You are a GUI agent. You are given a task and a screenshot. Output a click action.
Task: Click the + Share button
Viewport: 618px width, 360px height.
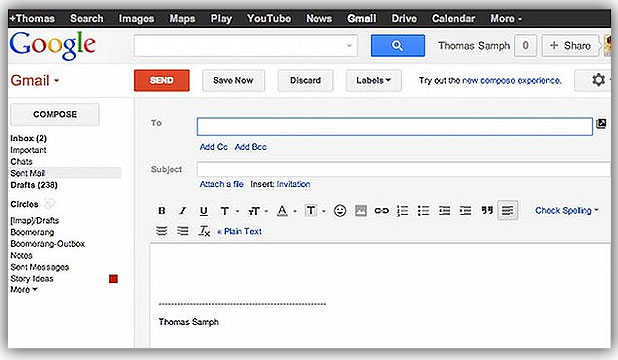click(570, 46)
